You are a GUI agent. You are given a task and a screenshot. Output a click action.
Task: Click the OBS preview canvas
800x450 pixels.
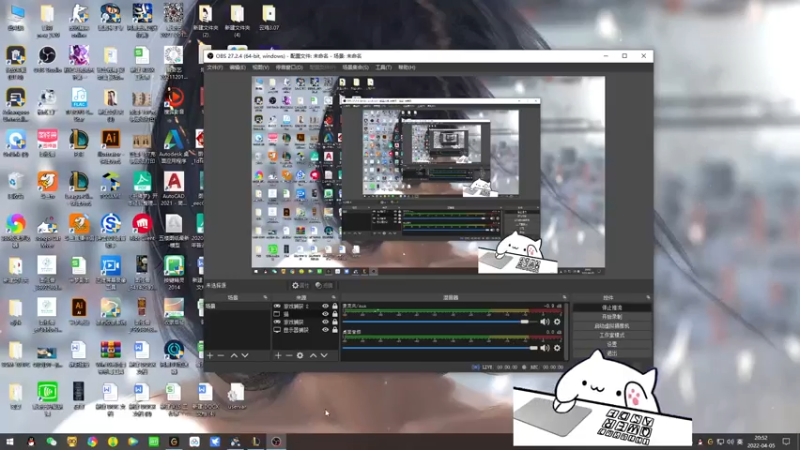click(428, 176)
